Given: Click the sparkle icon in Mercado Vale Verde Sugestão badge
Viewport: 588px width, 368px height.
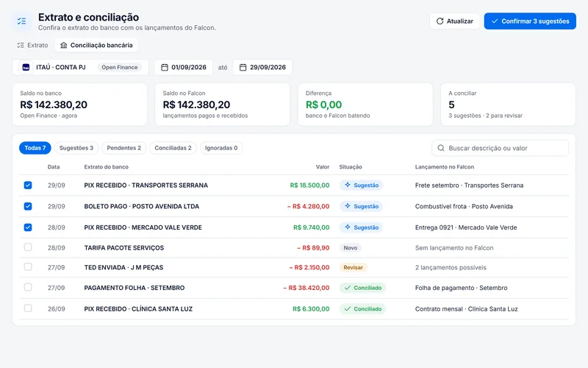Looking at the screenshot, I should click(x=348, y=227).
